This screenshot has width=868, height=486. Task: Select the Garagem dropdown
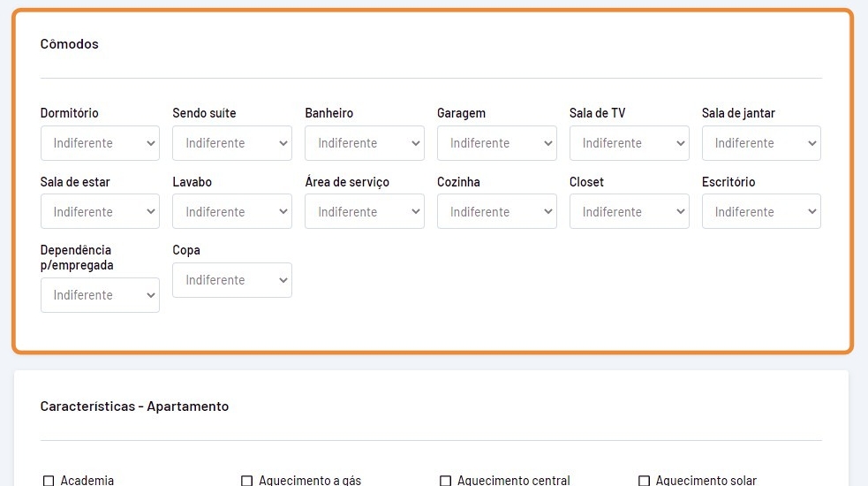(496, 143)
